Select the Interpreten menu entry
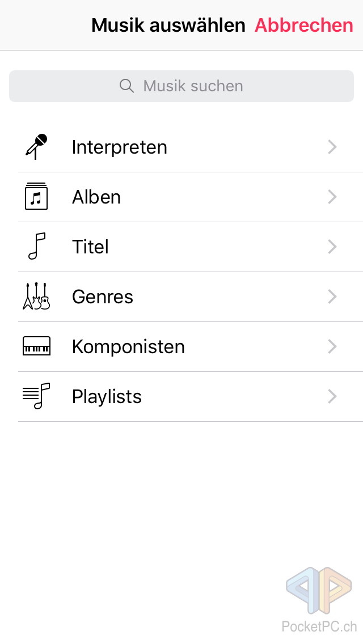This screenshot has height=644, width=363. pos(120,147)
